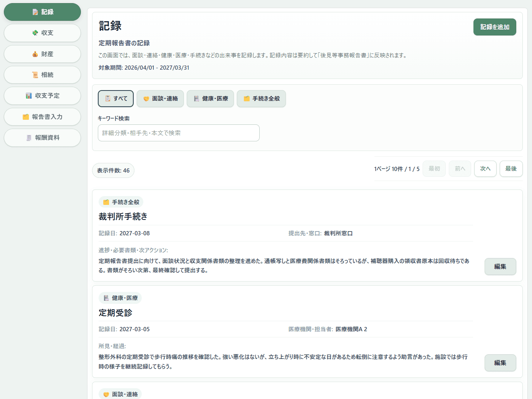
Task: Open the 報告書入力 sidebar menu item
Action: [42, 117]
